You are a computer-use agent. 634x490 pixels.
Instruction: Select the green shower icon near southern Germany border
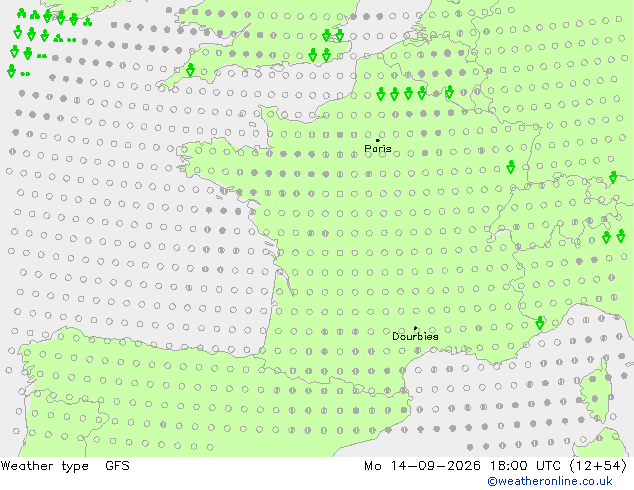(613, 177)
